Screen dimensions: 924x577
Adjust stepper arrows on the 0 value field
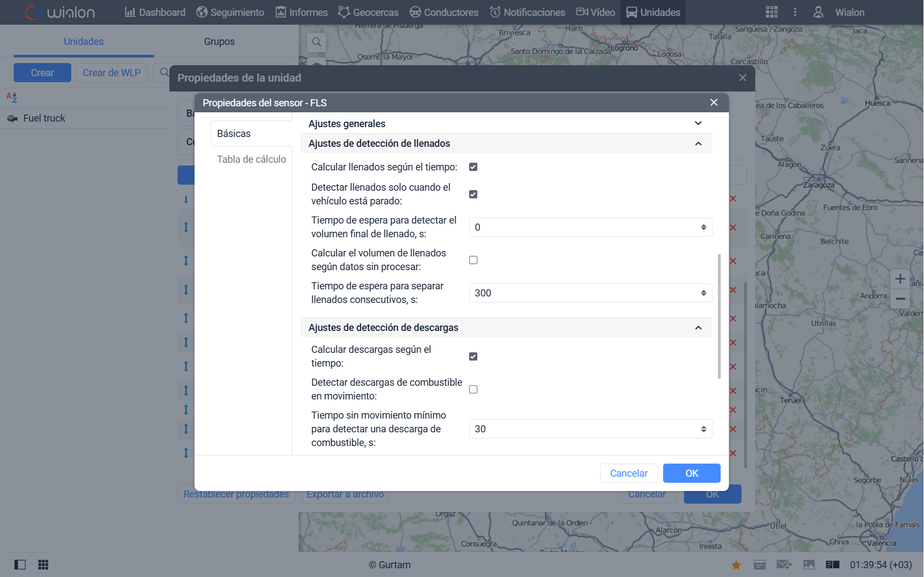click(704, 227)
